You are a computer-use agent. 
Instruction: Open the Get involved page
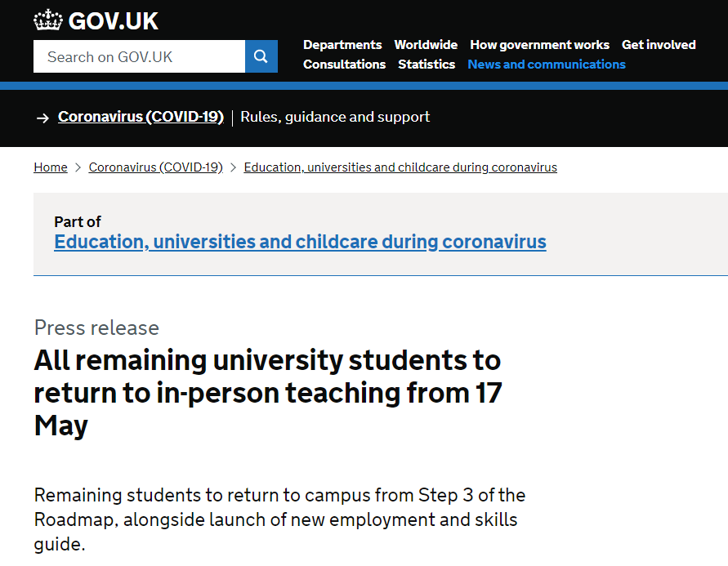pyautogui.click(x=659, y=45)
